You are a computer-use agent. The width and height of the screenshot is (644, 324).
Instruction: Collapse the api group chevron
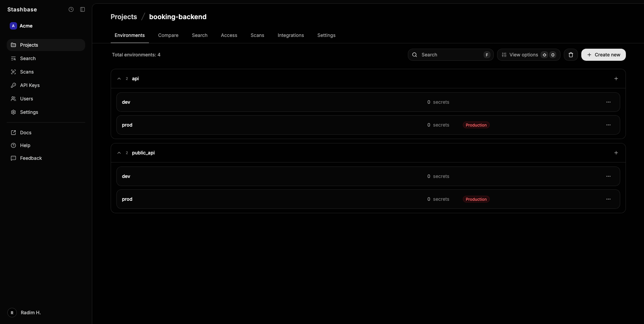click(119, 79)
